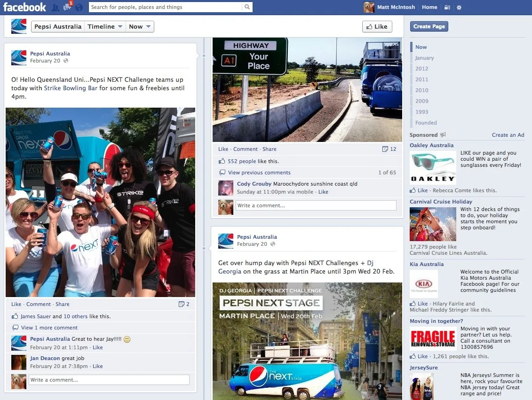Like the Jan Deacon comment
The image size is (532, 400).
coord(98,367)
